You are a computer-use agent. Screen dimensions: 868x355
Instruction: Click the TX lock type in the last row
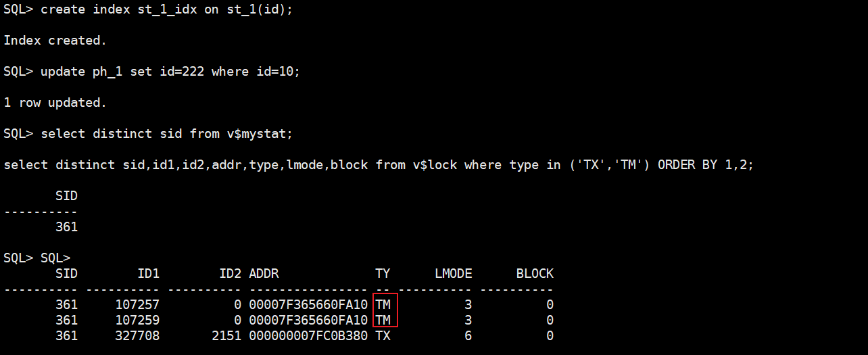(x=383, y=335)
